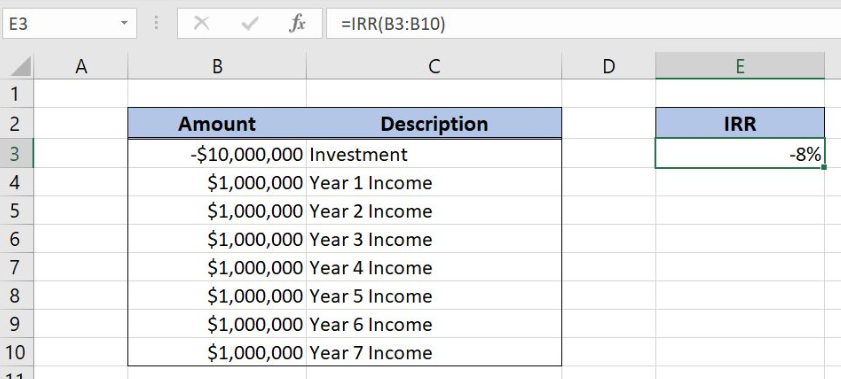Select the column E header
This screenshot has height=379, width=841.
click(740, 66)
